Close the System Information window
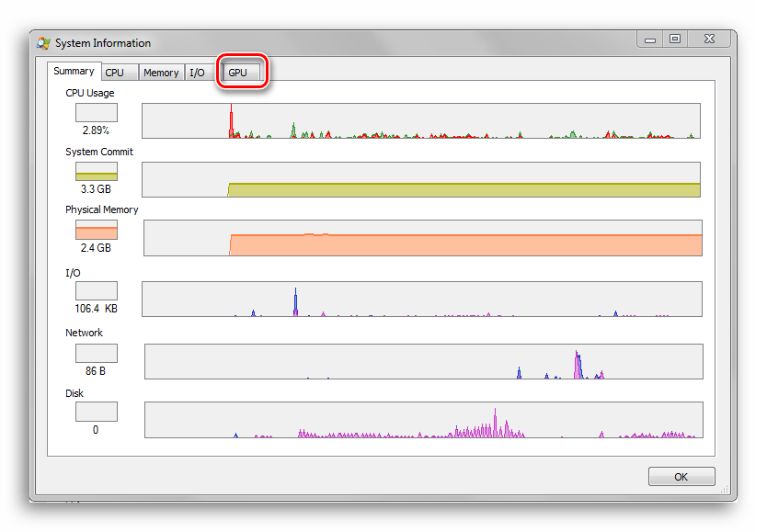Screen dimensions: 767x532 [x=710, y=39]
